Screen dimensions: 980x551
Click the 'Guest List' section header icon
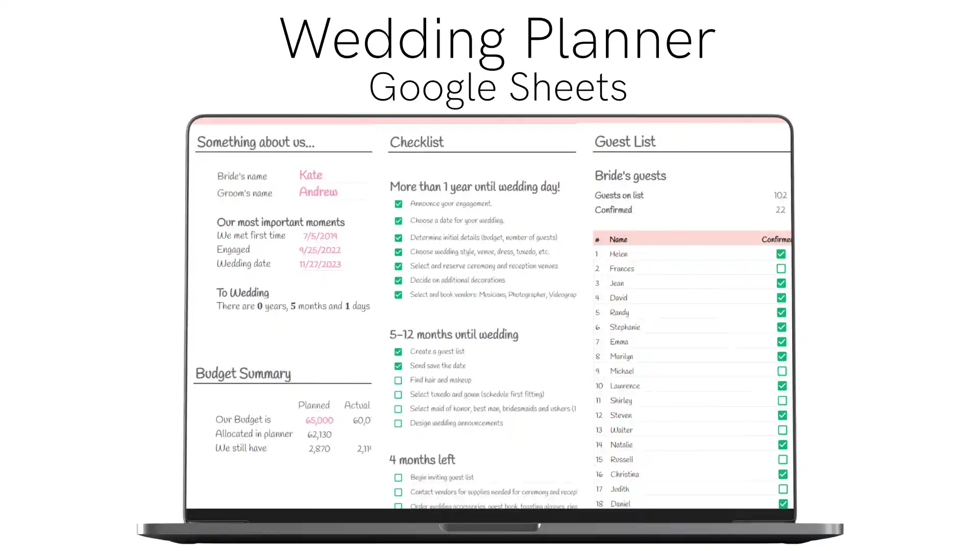pos(625,142)
